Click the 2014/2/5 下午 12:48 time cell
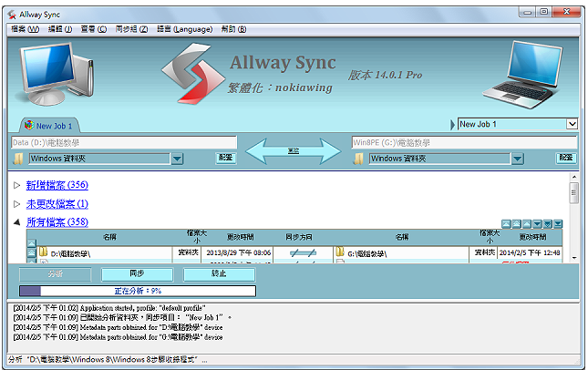Image resolution: width=588 pixels, height=370 pixels. point(530,253)
